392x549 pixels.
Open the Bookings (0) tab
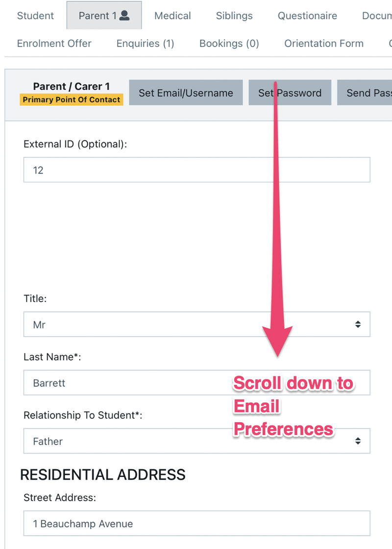[x=229, y=43]
